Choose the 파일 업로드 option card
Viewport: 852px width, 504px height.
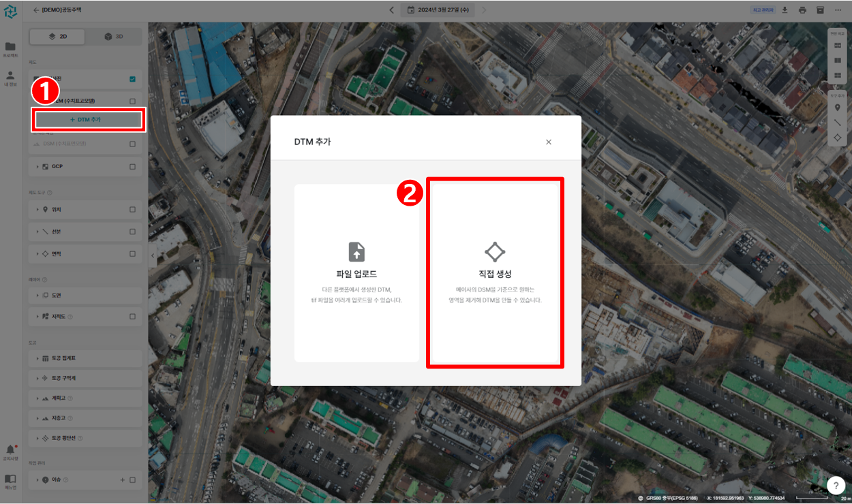click(x=356, y=272)
